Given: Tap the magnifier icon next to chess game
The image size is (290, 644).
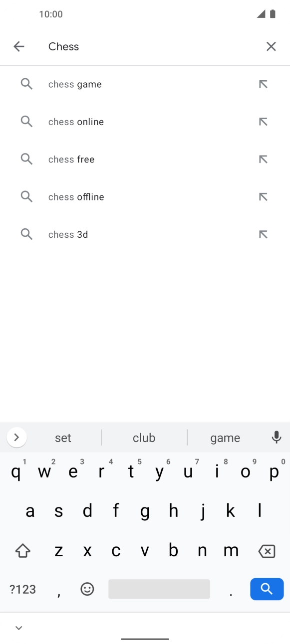Looking at the screenshot, I should 26,84.
